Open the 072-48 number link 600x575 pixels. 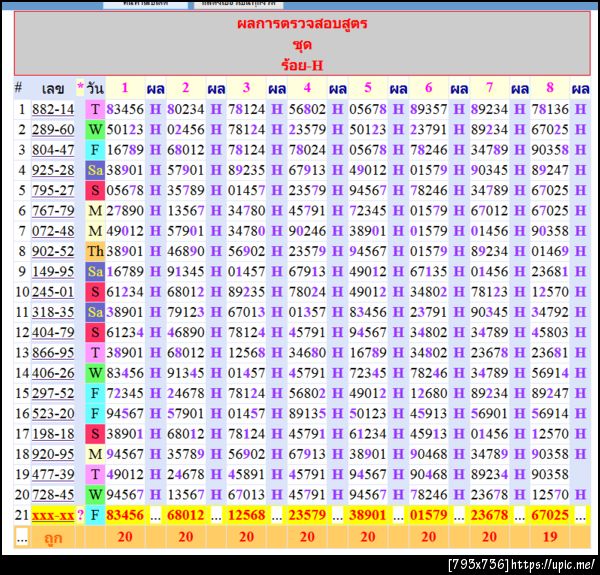53,231
